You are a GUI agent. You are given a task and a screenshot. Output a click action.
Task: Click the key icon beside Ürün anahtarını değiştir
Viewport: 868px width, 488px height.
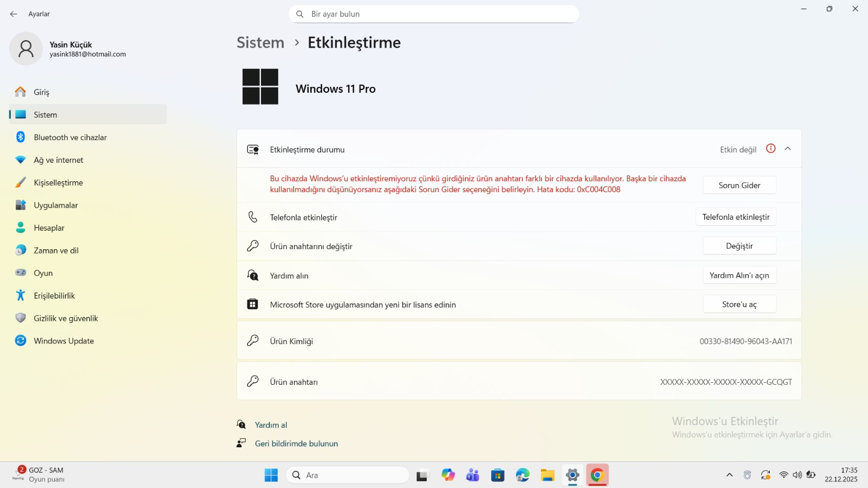pos(253,246)
